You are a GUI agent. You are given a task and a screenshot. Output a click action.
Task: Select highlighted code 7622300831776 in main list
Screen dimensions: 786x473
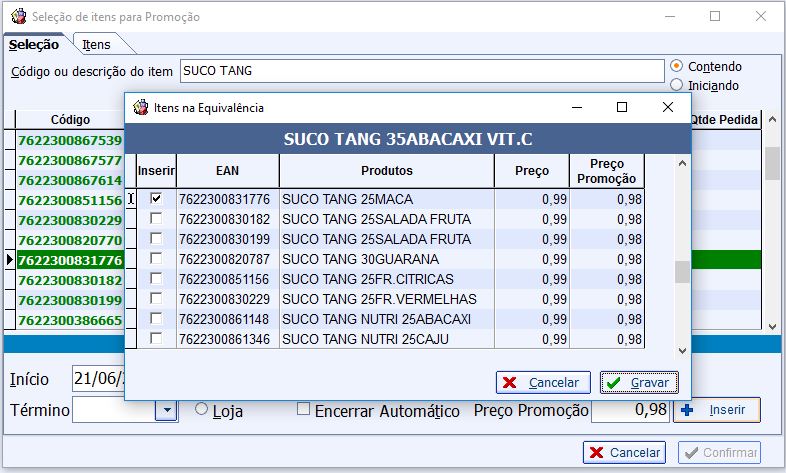[x=70, y=261]
